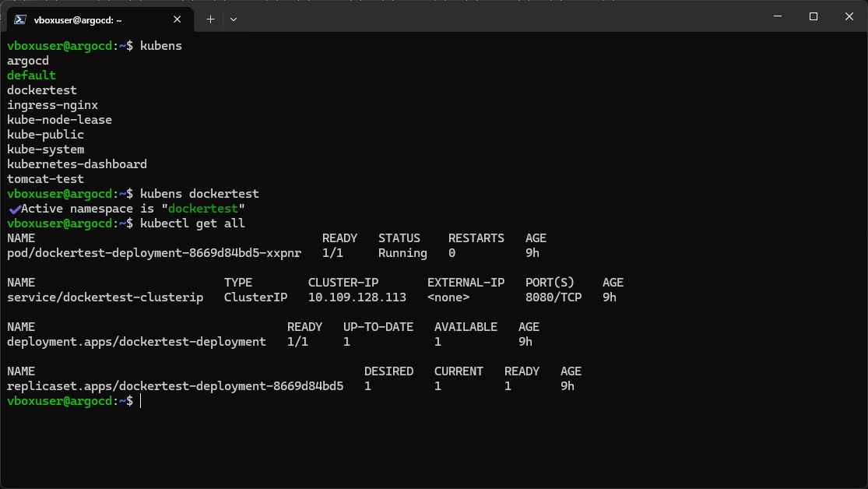Click the 'kube-node-lease' namespace entry
This screenshot has height=489, width=868.
(x=59, y=120)
